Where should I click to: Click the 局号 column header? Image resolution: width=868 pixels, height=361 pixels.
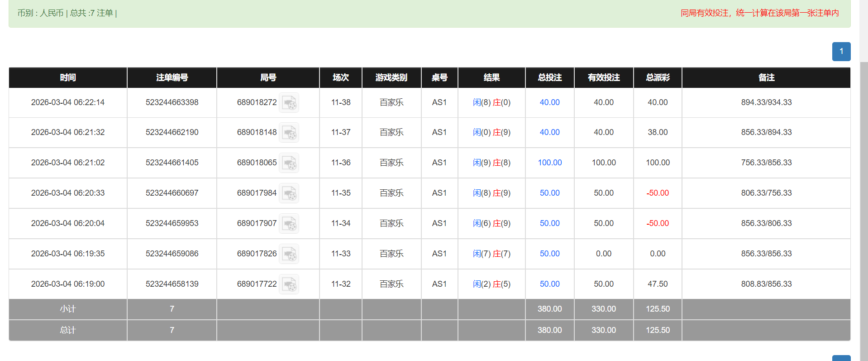268,77
